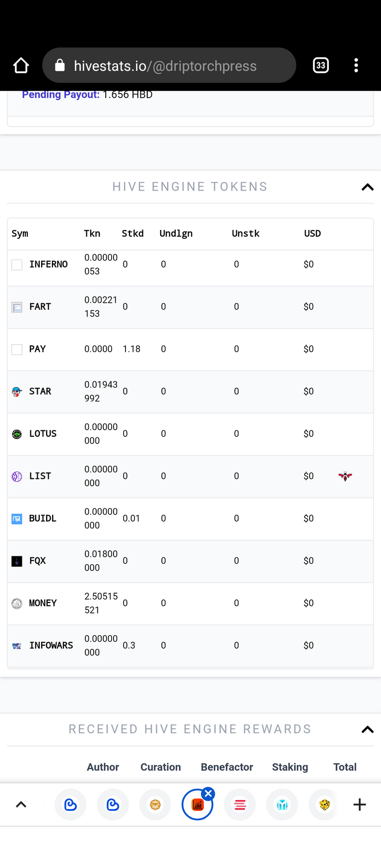Tap the hivestats.io address bar

coord(169,66)
